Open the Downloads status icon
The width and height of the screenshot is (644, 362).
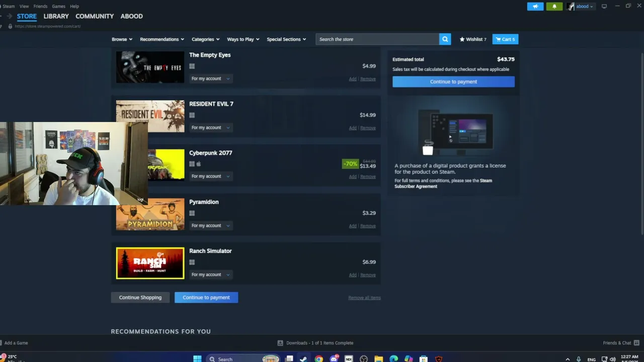click(x=280, y=343)
